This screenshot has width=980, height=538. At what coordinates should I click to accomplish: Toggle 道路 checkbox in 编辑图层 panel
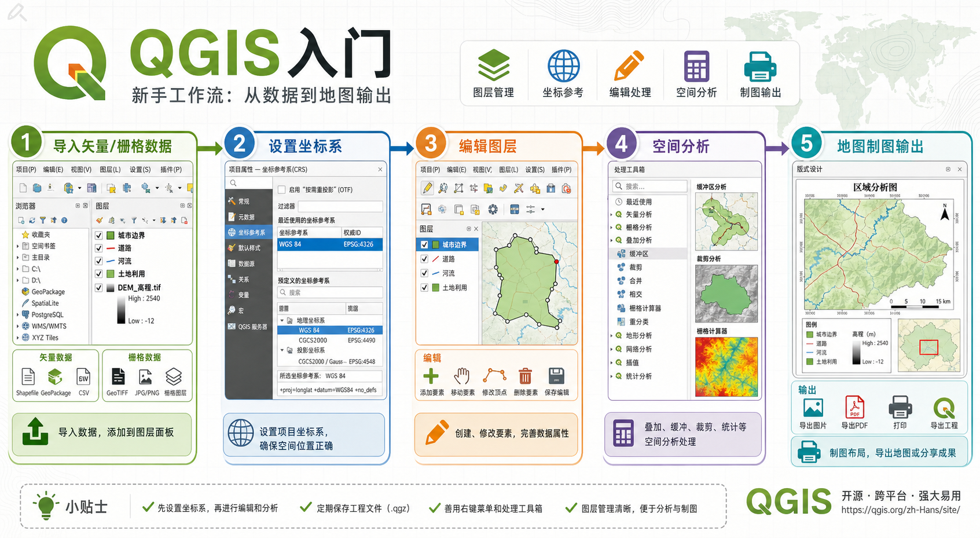tap(424, 259)
